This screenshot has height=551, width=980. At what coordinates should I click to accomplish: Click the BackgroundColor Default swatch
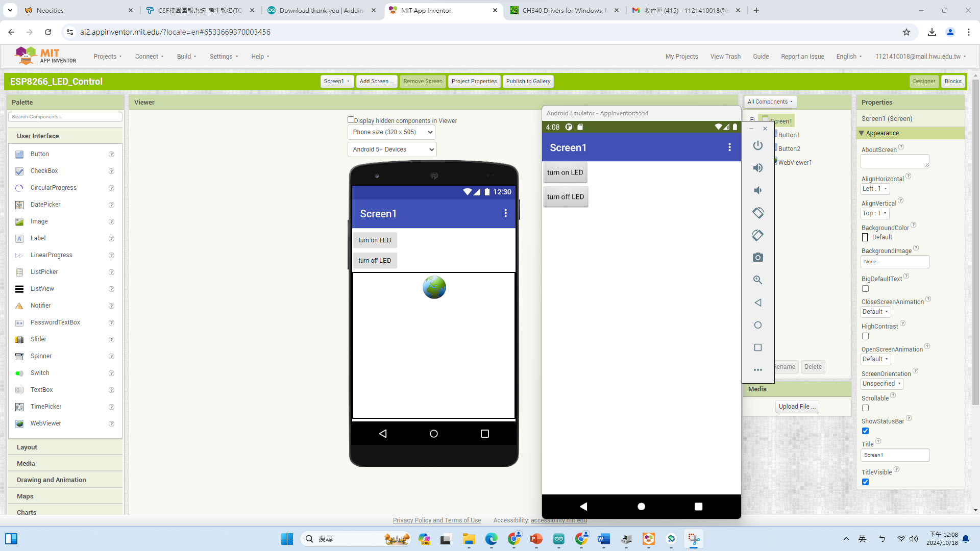point(865,237)
